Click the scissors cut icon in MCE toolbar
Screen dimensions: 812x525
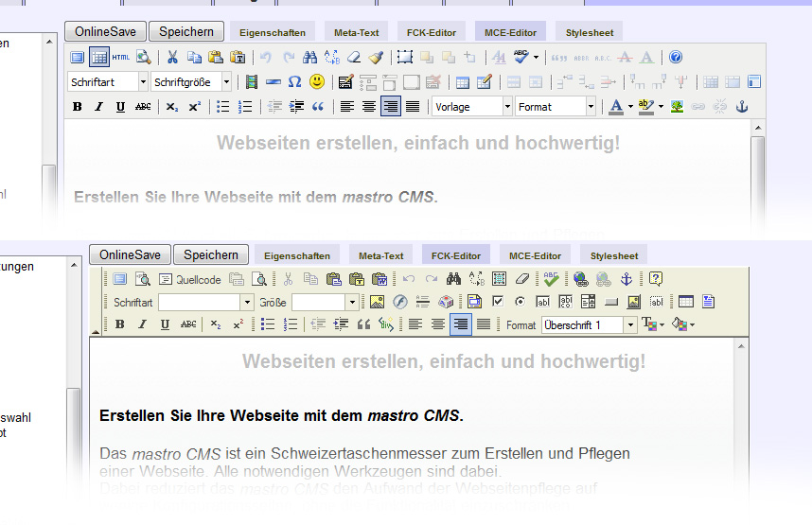pyautogui.click(x=172, y=57)
